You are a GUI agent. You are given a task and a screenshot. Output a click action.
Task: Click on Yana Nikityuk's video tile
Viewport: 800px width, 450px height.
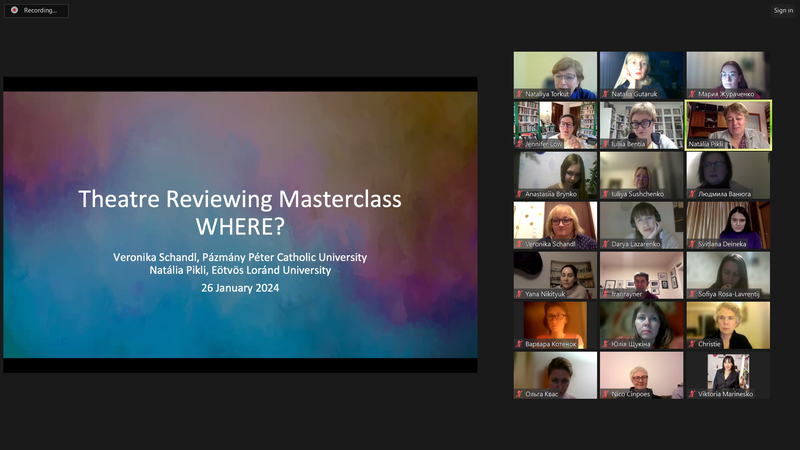555,272
